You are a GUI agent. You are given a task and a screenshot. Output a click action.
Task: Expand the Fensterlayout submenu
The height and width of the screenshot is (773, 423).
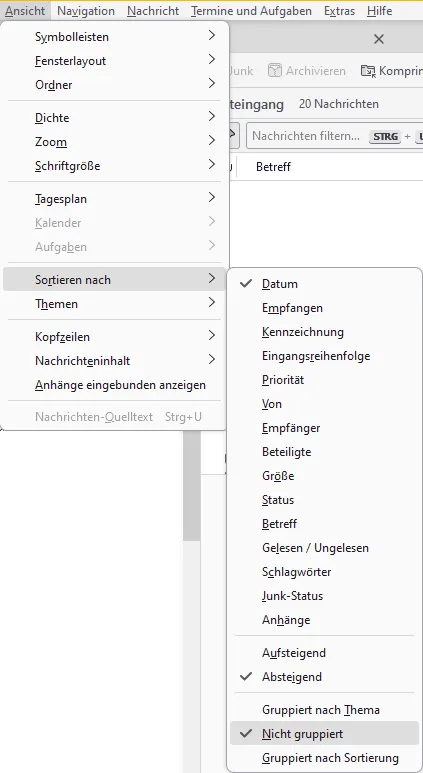click(114, 61)
